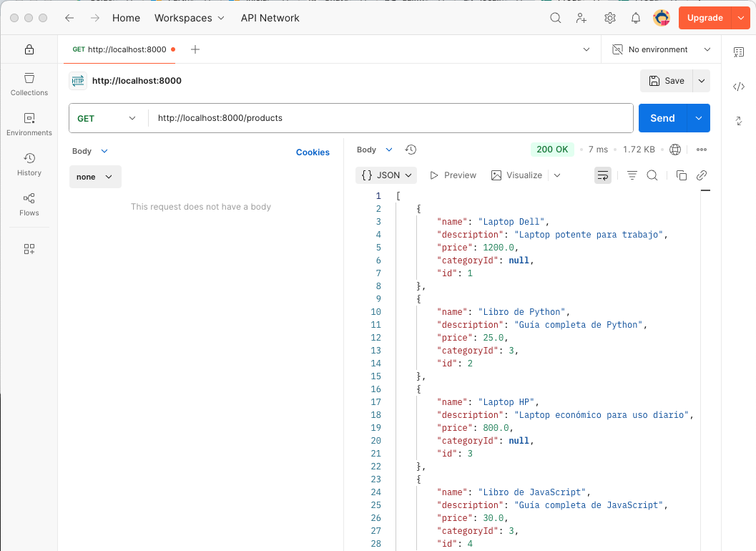Click the "Laptop HP" value
Viewport: 756px width, 551px height.
(506, 402)
